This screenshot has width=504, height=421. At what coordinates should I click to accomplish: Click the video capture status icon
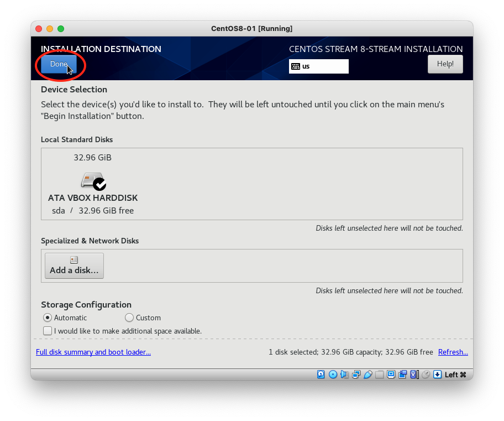tap(402, 375)
